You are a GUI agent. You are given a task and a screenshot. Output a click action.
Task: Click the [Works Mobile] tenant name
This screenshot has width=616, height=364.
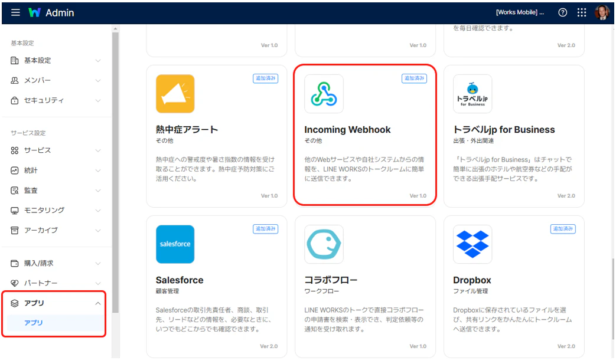(520, 12)
